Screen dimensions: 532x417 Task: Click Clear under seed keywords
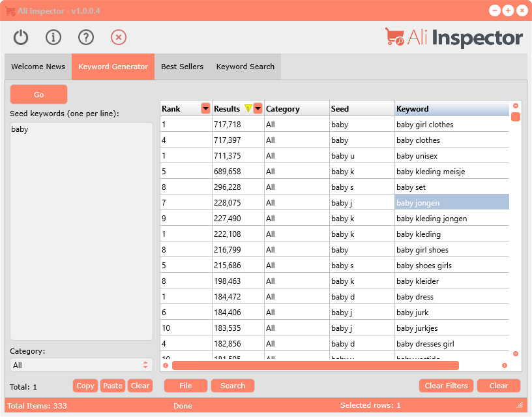140,386
